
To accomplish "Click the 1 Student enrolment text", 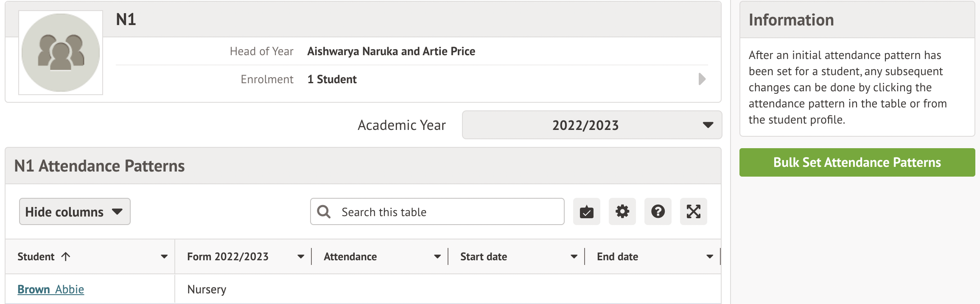I will 332,79.
